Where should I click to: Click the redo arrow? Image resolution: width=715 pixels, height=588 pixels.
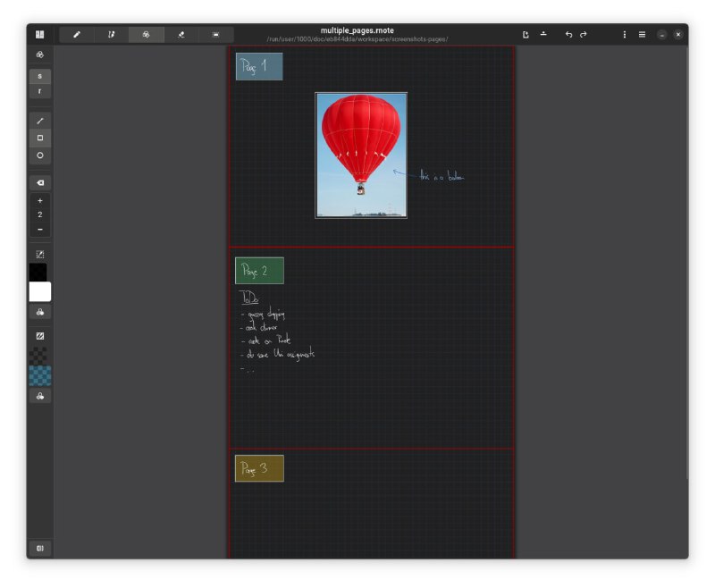click(x=584, y=35)
